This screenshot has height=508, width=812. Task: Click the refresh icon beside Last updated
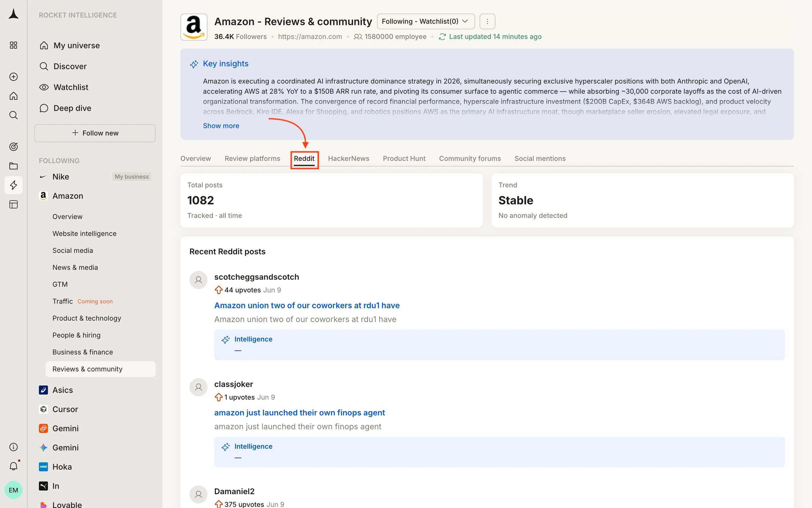(x=442, y=37)
